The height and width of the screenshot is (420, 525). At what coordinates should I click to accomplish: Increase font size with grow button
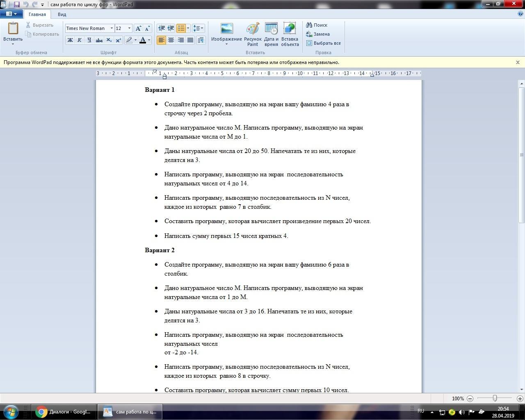click(139, 28)
